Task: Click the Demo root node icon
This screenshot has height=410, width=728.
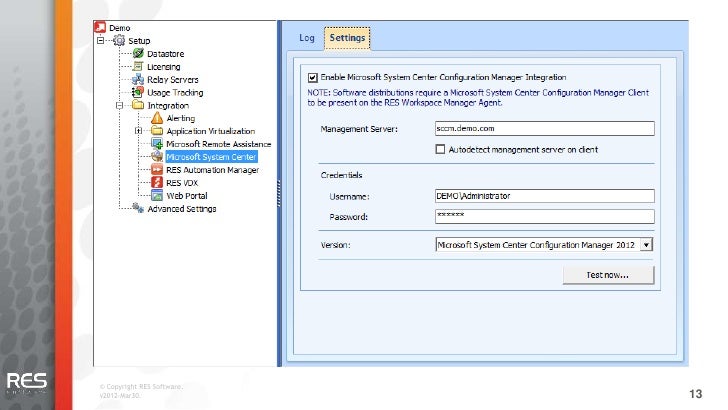Action: [100, 27]
